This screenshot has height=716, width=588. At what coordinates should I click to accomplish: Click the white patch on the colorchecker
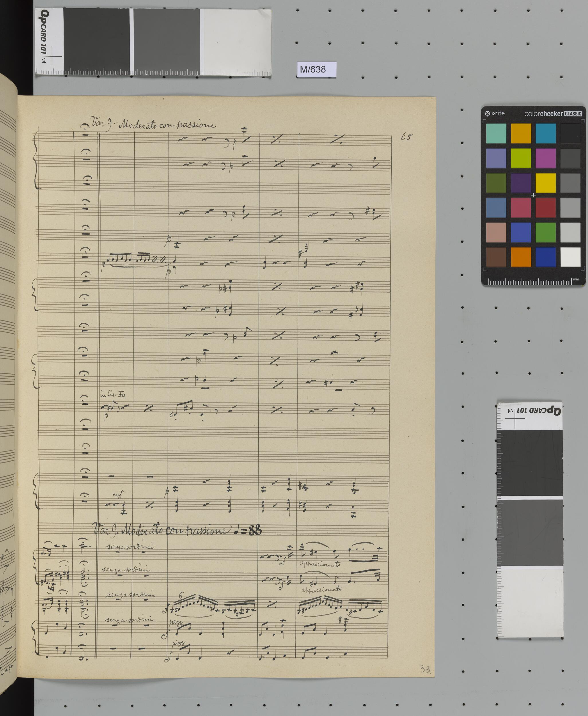click(571, 257)
